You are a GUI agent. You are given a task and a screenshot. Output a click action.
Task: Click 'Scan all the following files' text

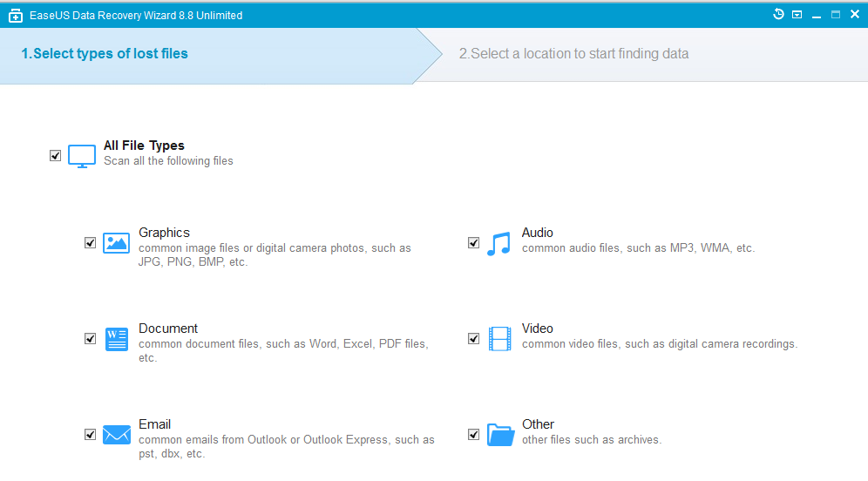coord(168,161)
